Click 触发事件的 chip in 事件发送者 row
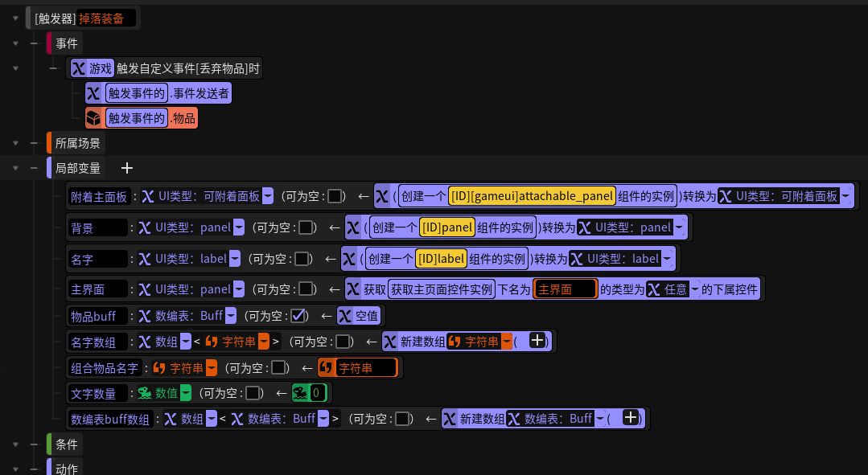The image size is (868, 475). tap(136, 93)
